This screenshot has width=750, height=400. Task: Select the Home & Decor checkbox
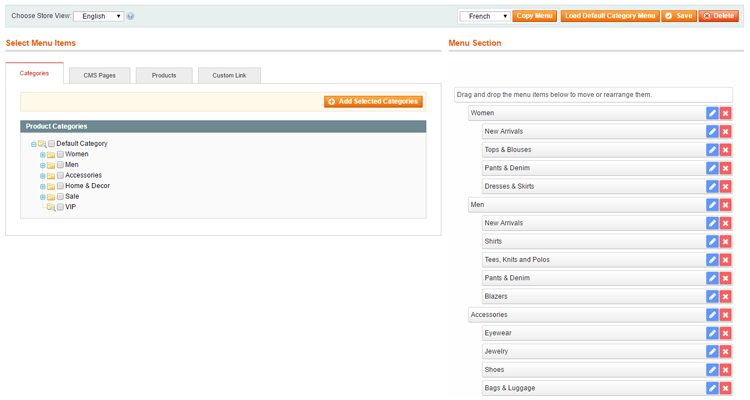[x=60, y=186]
